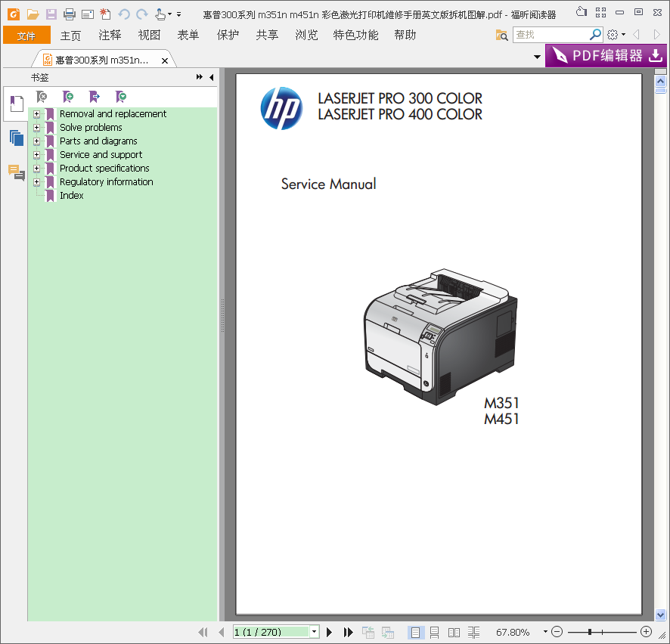Select continuous facing view icon
Viewport: 670px width, 644px height.
[x=473, y=632]
